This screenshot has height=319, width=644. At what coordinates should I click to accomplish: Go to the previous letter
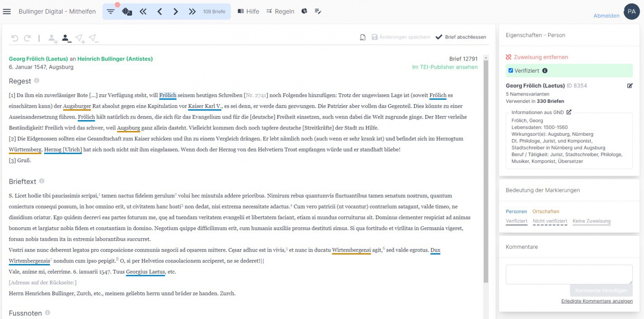160,12
